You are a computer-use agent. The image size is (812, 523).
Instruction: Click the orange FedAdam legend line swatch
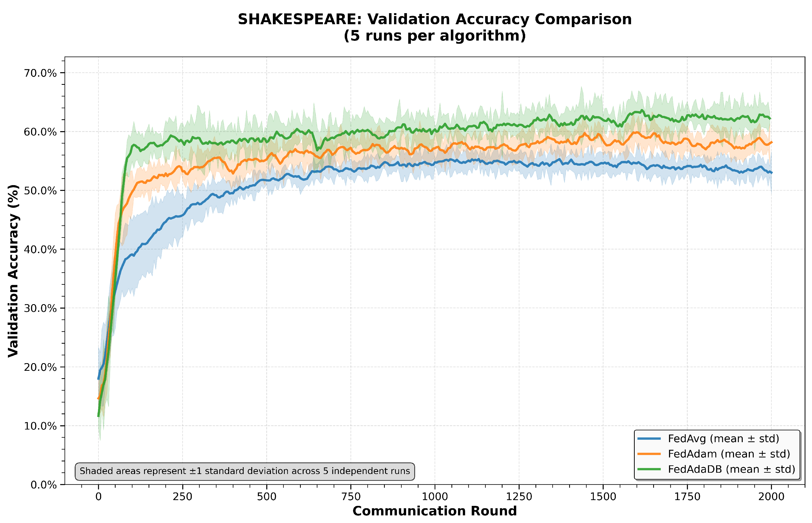(649, 454)
